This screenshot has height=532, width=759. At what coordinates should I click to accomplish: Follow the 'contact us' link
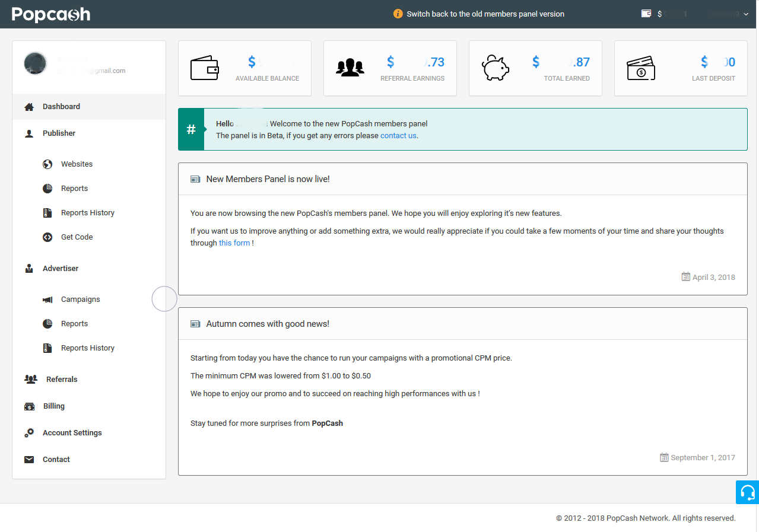click(398, 136)
